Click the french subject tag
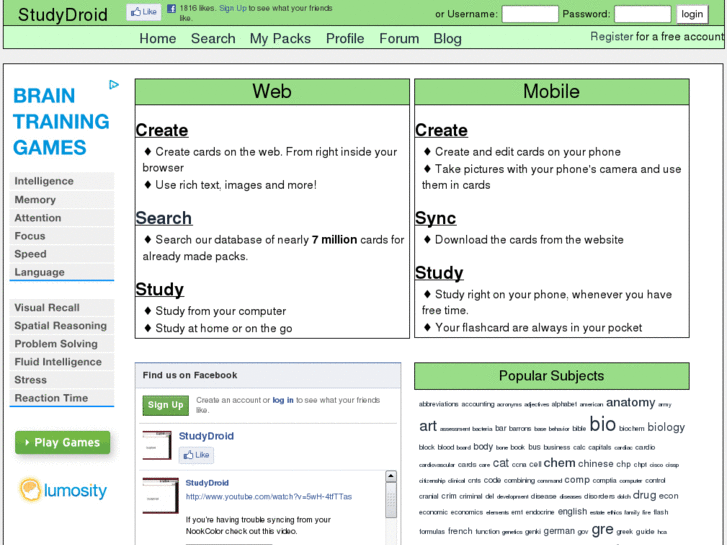The image size is (727, 545). pyautogui.click(x=460, y=531)
